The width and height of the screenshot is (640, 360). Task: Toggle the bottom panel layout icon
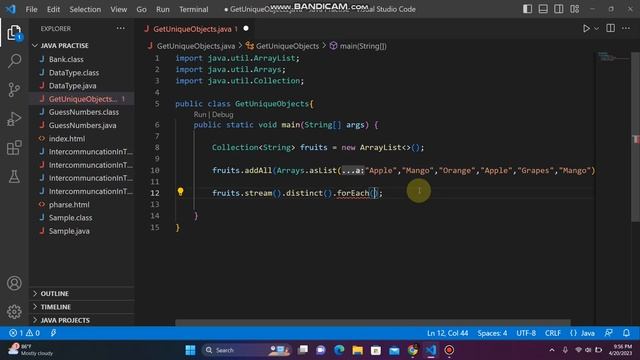click(x=543, y=9)
